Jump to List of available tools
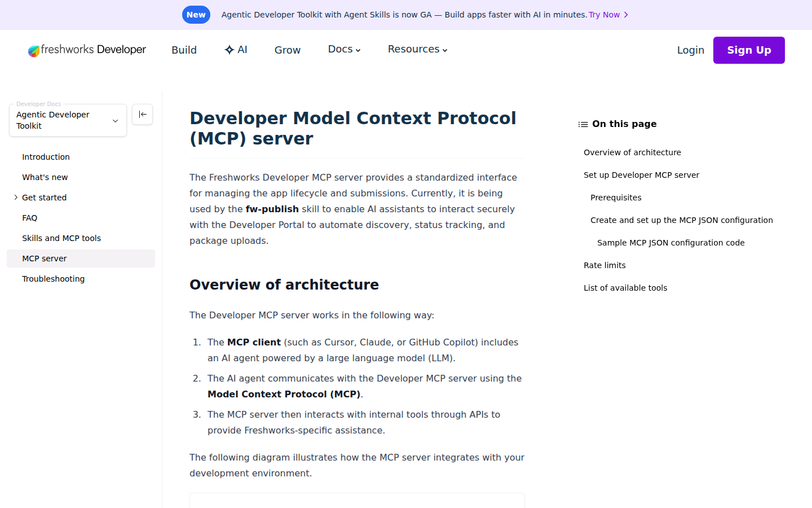This screenshot has width=812, height=508. (x=625, y=288)
